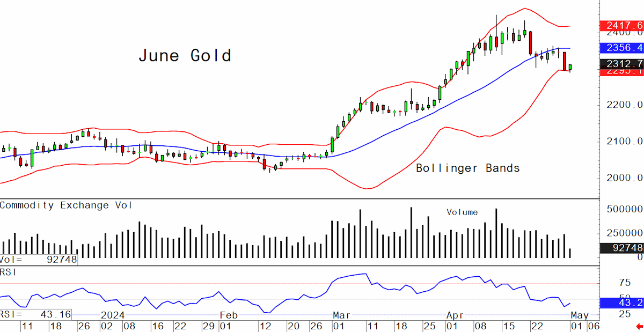Click the tallest volume bar in mid-March

(411, 233)
